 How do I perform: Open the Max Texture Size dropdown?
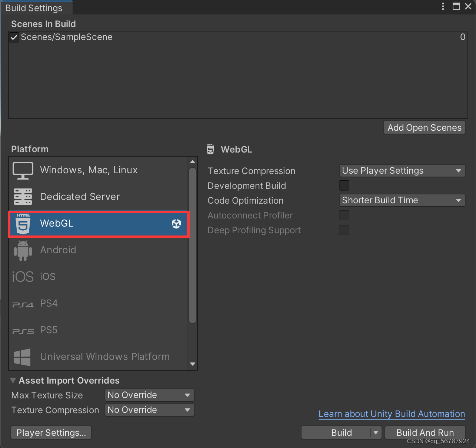pyautogui.click(x=149, y=395)
